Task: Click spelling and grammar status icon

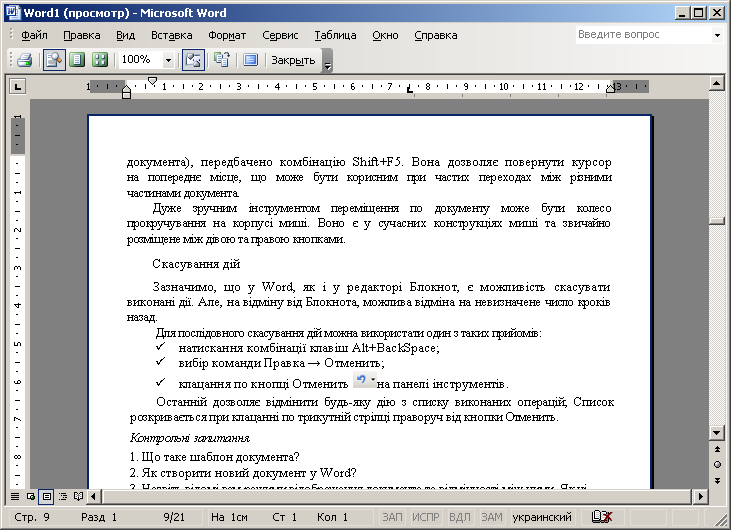Action: click(x=601, y=516)
